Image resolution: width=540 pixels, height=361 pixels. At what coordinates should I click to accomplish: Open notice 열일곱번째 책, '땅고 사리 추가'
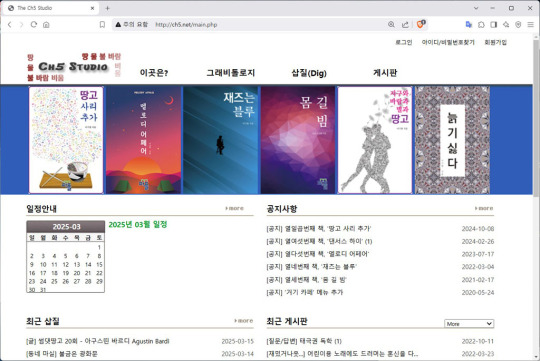pos(319,228)
